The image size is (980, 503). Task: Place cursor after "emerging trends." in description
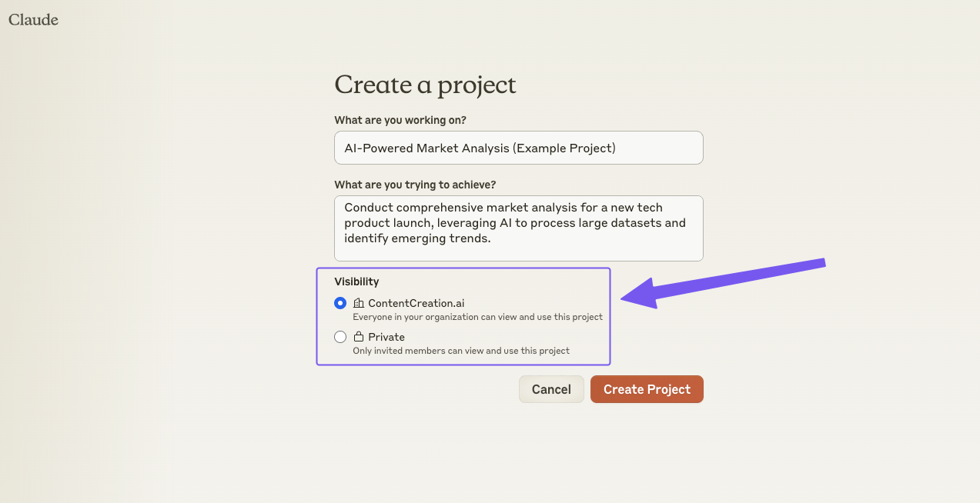(492, 239)
